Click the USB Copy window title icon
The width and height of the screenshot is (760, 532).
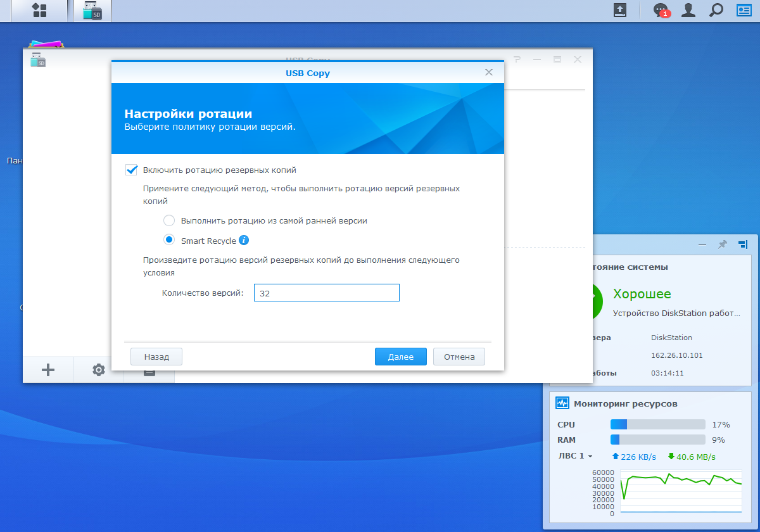38,60
